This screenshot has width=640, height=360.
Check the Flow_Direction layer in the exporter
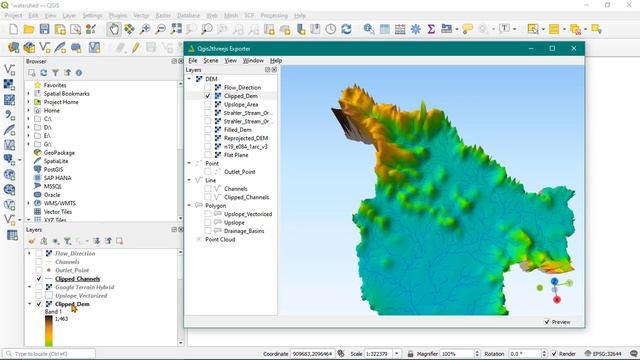click(x=208, y=87)
